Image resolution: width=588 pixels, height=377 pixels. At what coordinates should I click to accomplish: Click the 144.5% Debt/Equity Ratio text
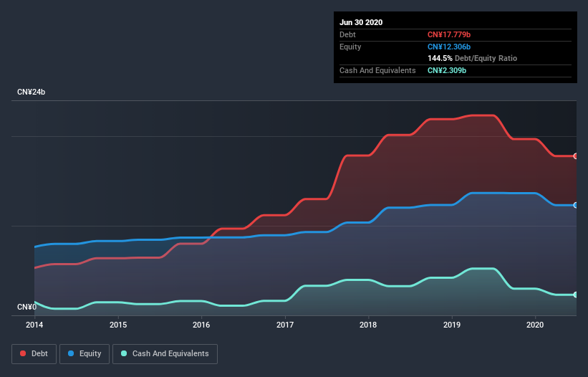[472, 59]
